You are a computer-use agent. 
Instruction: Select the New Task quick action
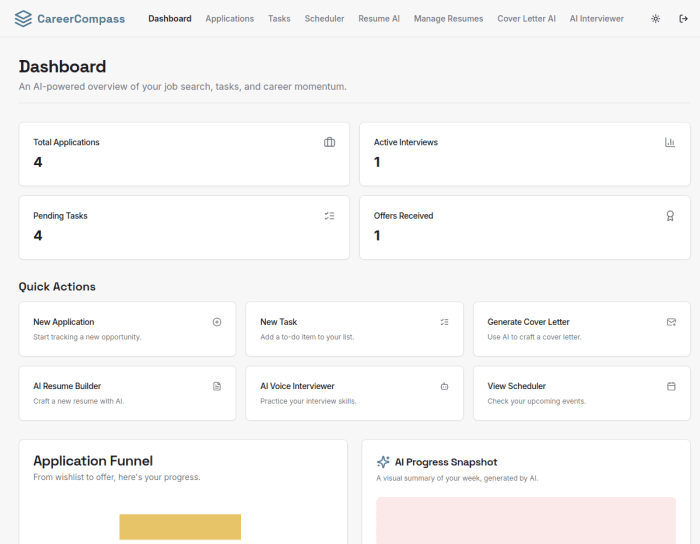(x=354, y=329)
